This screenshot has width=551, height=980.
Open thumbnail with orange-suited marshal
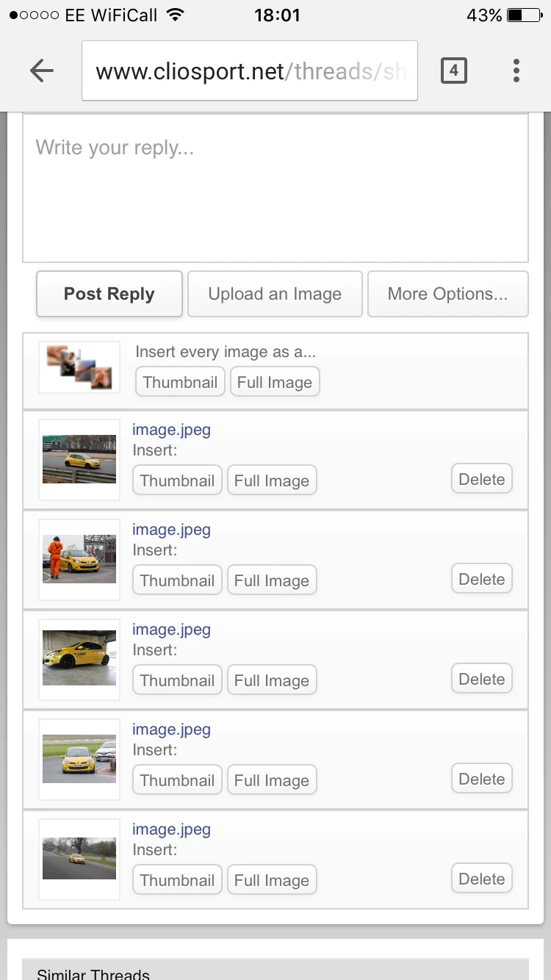[79, 560]
